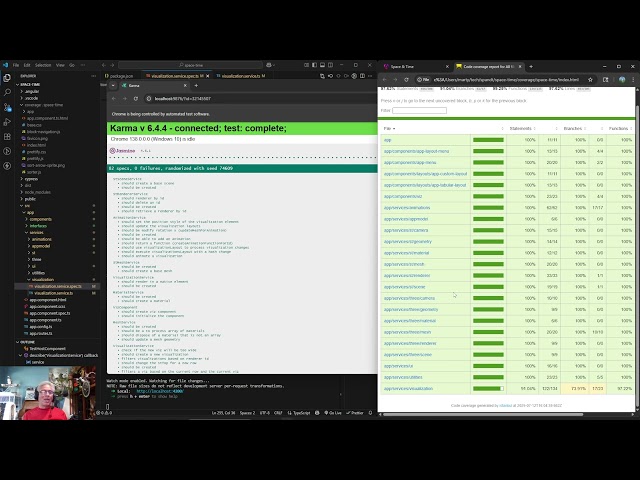Bookmark the coverage report page with star
640x480 pixels.
tap(590, 80)
